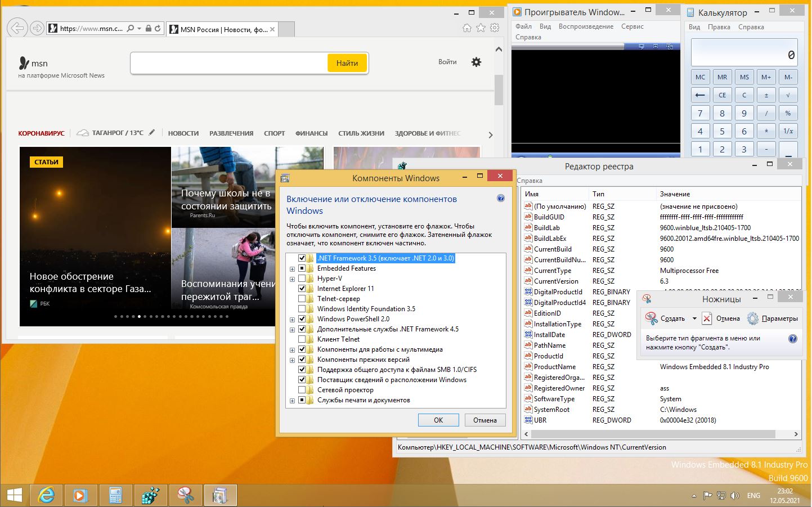Open Internet Explorer home page icon
Viewport: 812px width, 507px height.
[466, 28]
